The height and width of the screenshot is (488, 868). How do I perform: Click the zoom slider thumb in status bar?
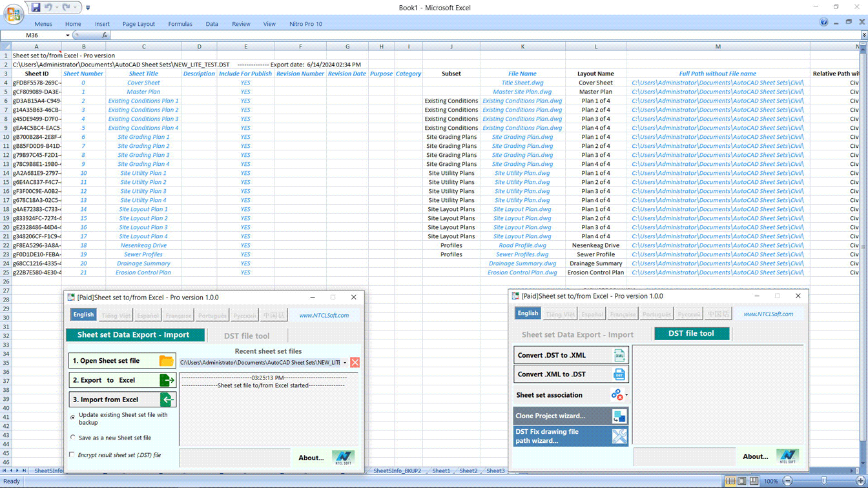(823, 482)
